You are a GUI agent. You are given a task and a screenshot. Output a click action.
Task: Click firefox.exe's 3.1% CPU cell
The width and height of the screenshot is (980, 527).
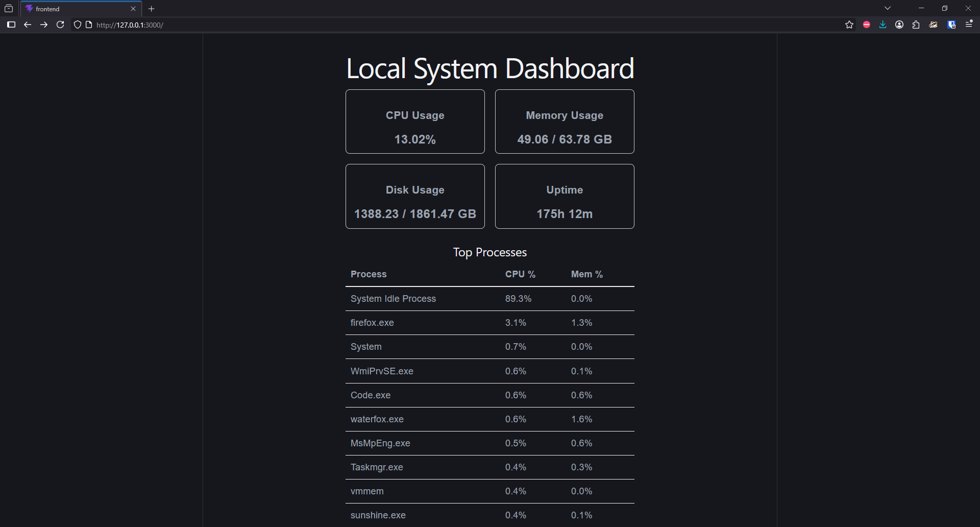516,323
